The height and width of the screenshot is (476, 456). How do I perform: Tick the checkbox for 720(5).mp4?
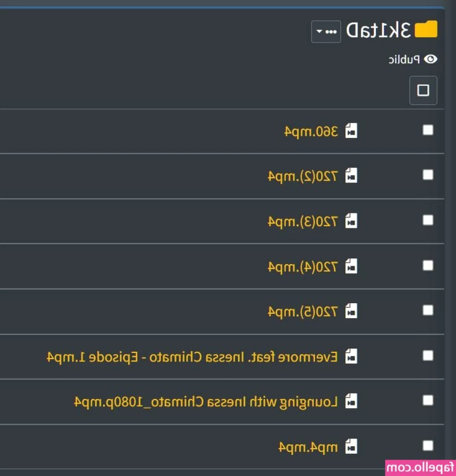coord(428,310)
